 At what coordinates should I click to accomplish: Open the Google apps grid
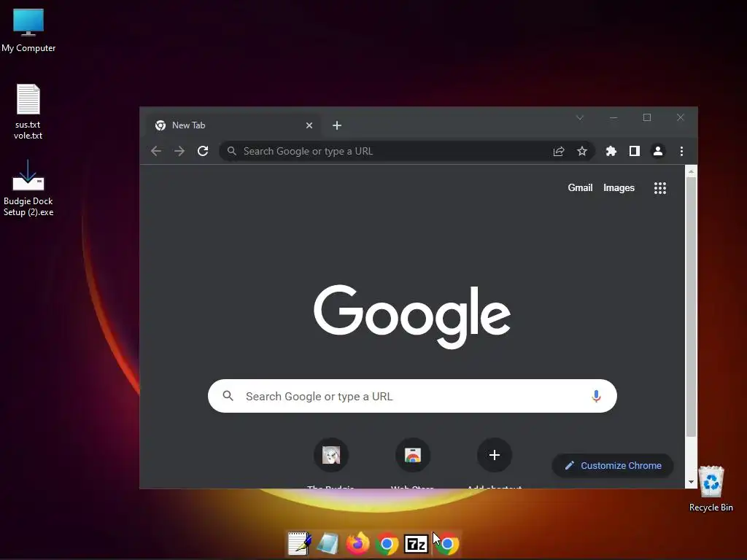[659, 188]
